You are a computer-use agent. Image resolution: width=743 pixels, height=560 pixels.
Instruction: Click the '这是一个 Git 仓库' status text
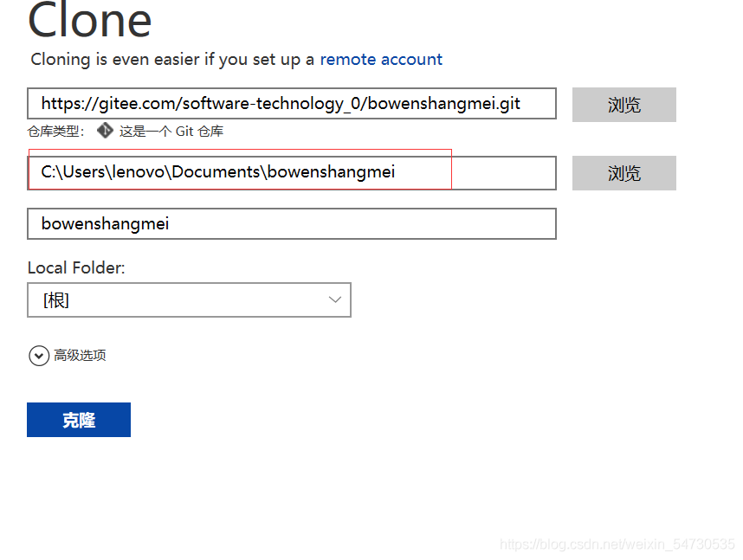tap(171, 132)
